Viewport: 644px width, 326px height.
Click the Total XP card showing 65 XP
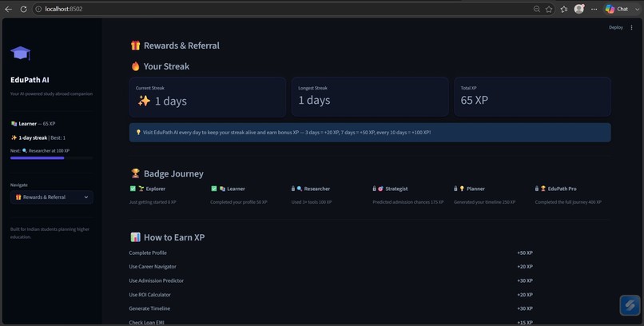[x=533, y=97]
